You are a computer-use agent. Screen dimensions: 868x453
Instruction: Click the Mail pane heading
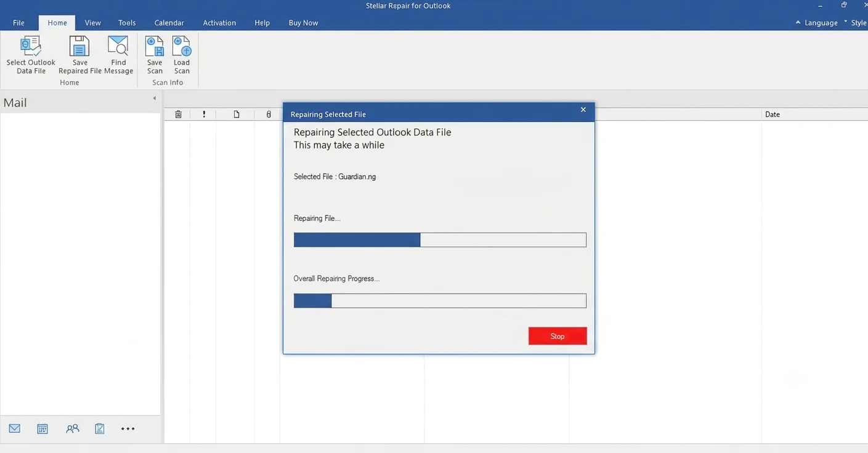[x=15, y=103]
